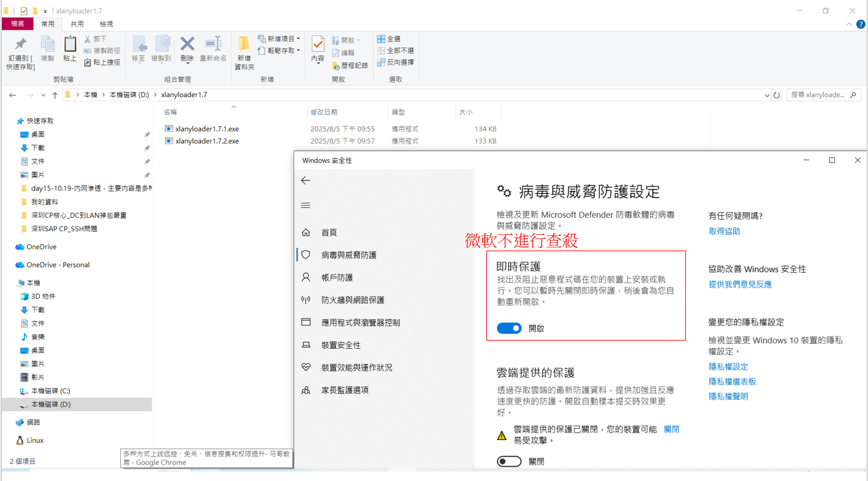
Task: Click the 提供我們意見反應 link
Action: click(740, 285)
